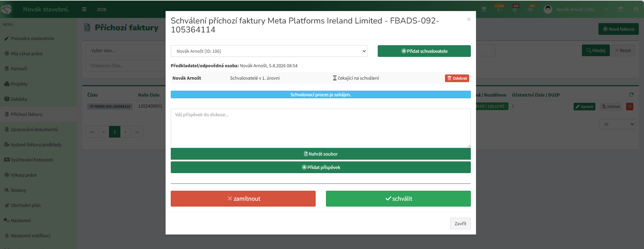Click the hourglass čekající na schválení status
This screenshot has width=644, height=249.
pos(356,78)
